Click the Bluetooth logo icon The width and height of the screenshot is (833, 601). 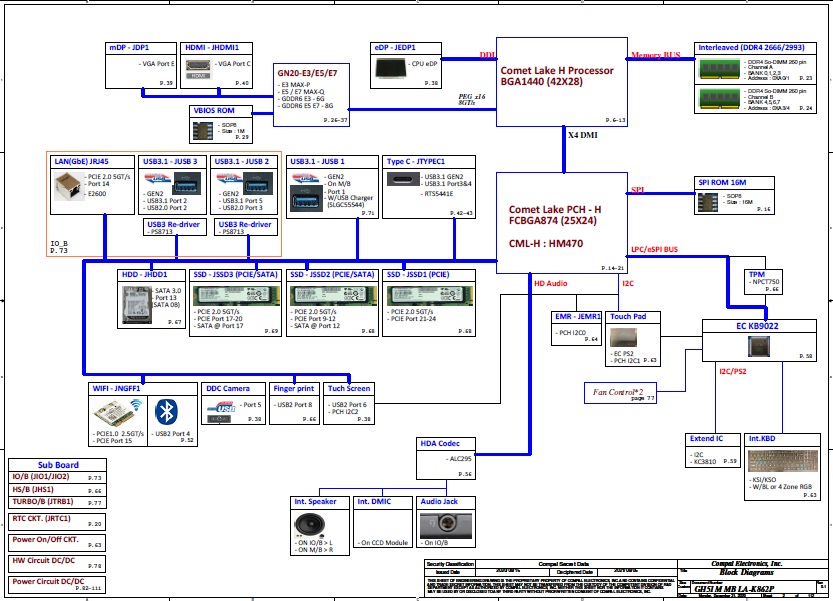(x=167, y=412)
